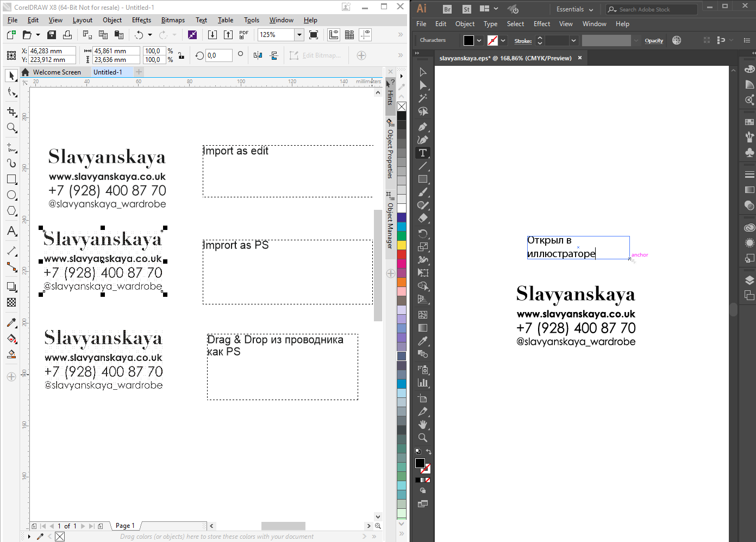This screenshot has height=542, width=756.
Task: Click the Characters panel link
Action: [433, 40]
